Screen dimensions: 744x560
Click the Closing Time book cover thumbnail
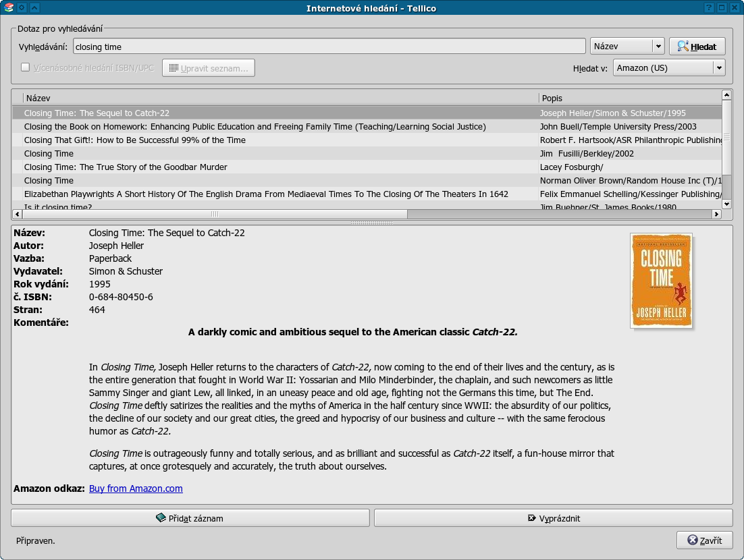pos(661,280)
